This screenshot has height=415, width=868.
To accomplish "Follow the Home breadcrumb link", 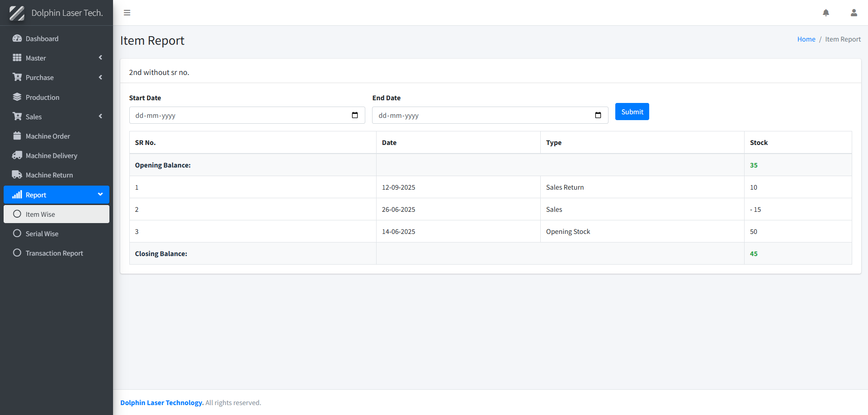I will 806,39.
